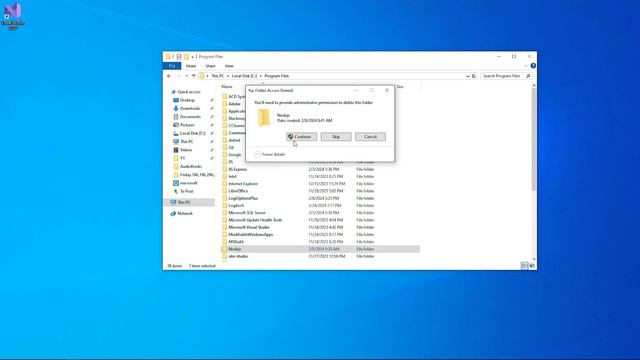Open the View ribbon tab
The height and width of the screenshot is (360, 640).
point(229,66)
